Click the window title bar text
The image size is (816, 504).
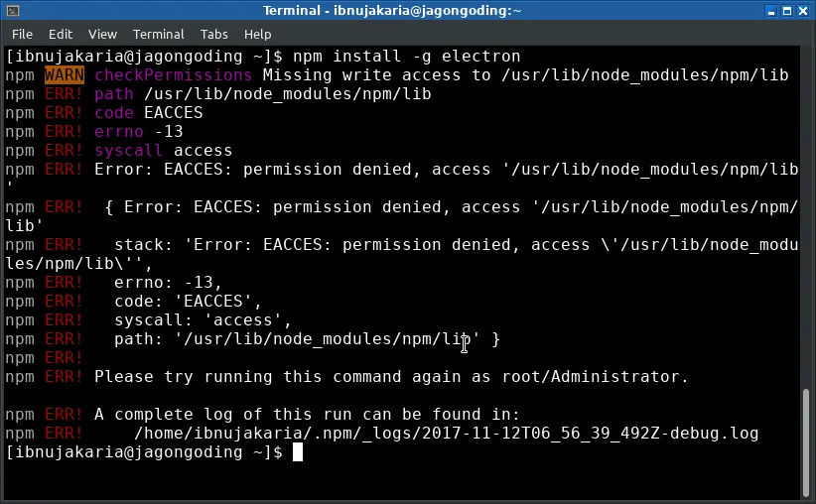(x=392, y=10)
